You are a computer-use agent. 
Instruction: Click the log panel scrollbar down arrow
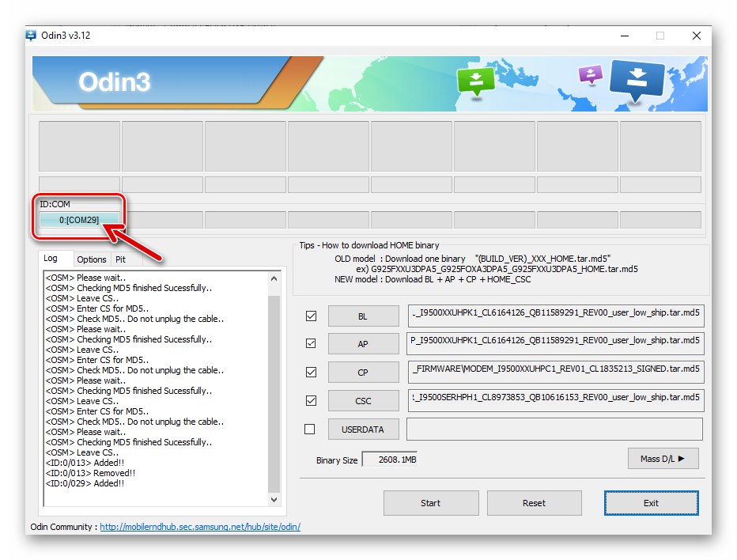(x=273, y=500)
